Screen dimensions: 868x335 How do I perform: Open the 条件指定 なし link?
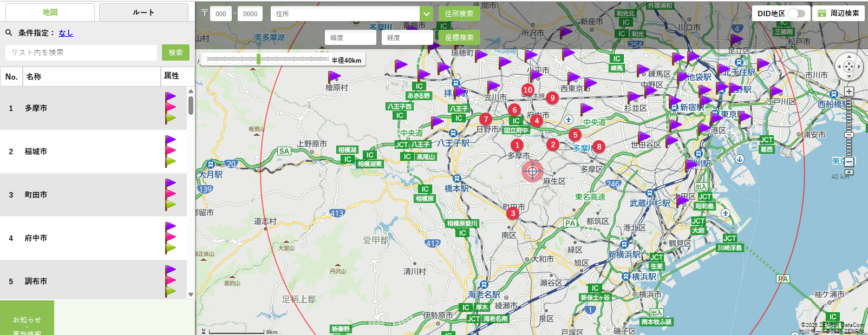click(x=66, y=33)
